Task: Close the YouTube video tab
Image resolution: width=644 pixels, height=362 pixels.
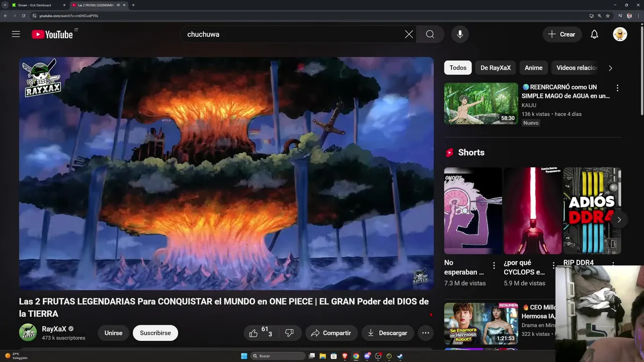Action: tap(124, 5)
